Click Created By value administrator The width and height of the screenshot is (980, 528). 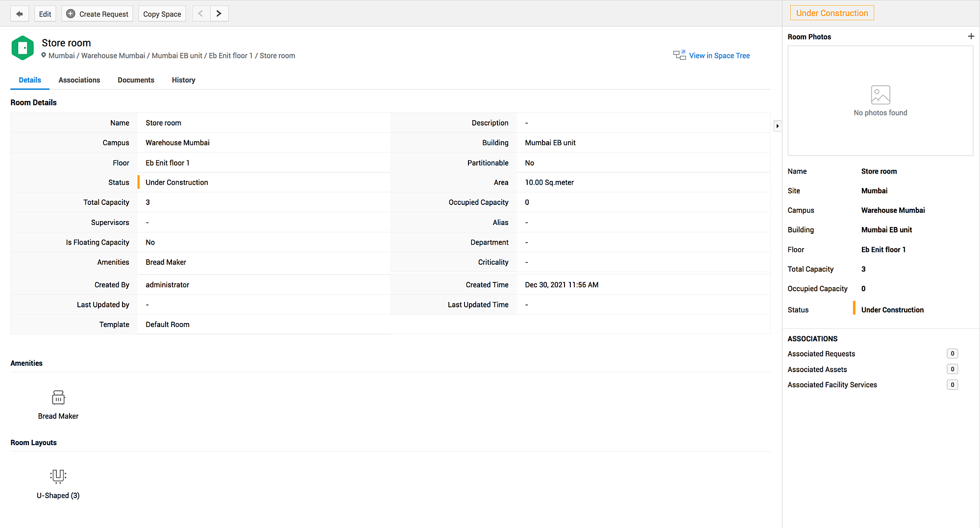tap(167, 285)
